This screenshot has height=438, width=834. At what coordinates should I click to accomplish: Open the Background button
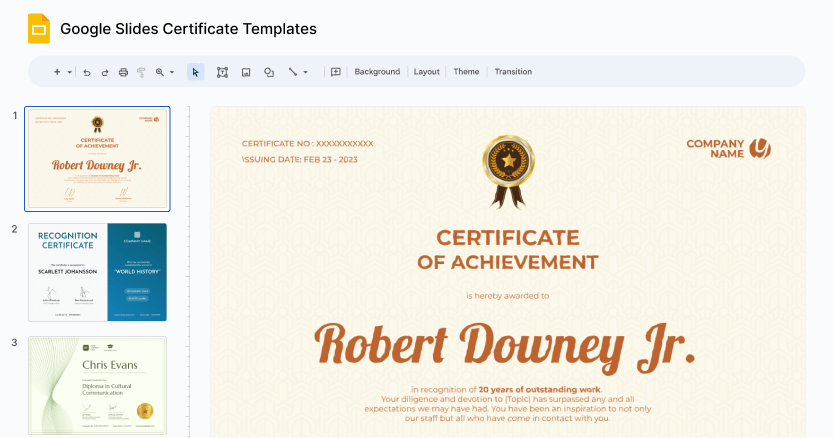click(x=377, y=72)
